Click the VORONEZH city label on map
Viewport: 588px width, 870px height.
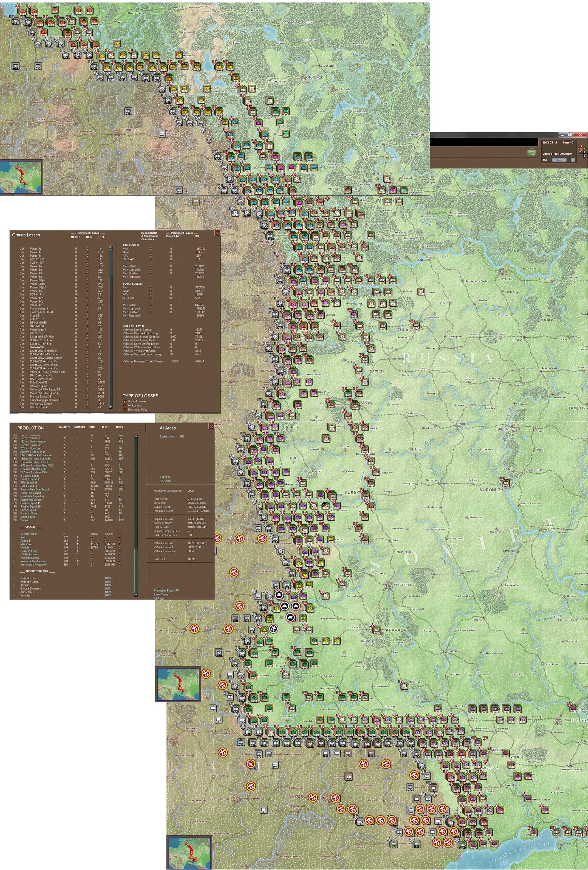(492, 490)
